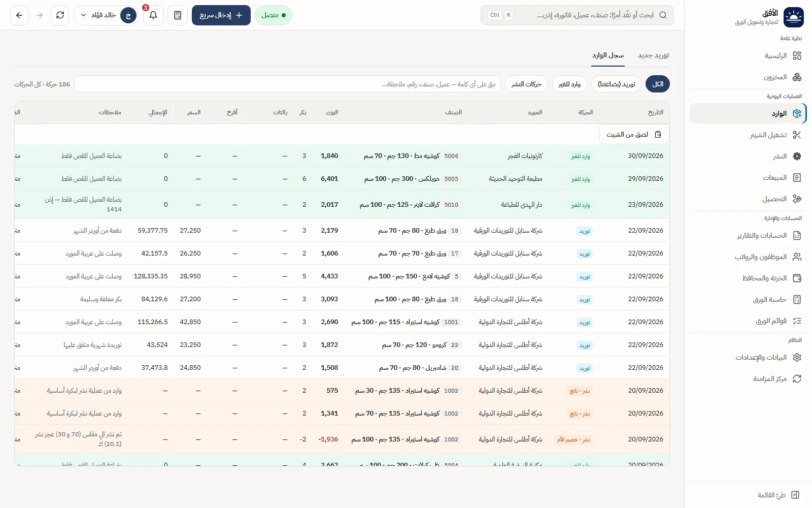Open الحسابات والتقارير report icon
The height and width of the screenshot is (508, 812).
click(x=797, y=236)
